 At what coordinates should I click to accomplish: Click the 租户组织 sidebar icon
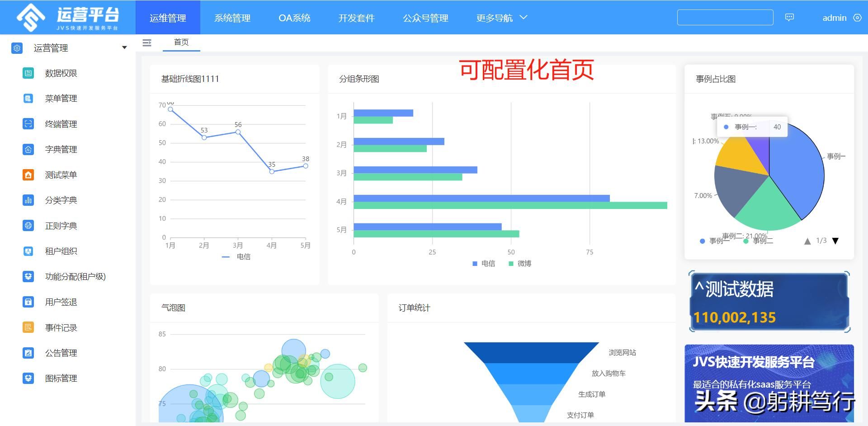pos(28,251)
